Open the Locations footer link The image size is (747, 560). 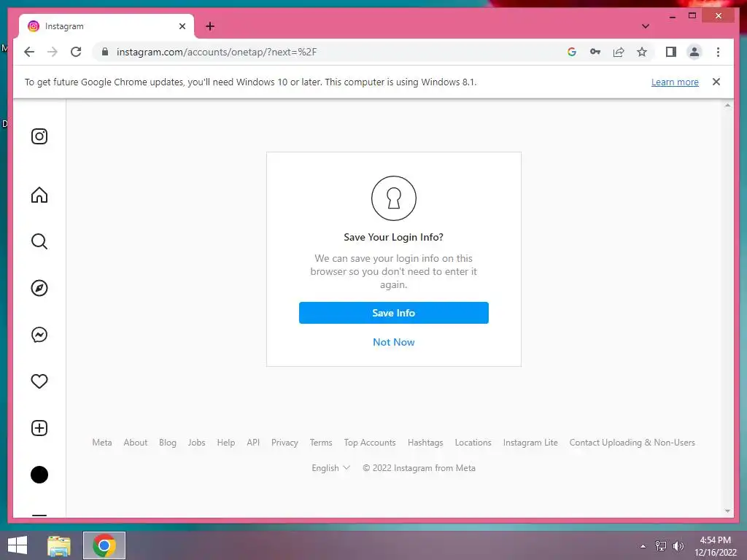point(473,443)
